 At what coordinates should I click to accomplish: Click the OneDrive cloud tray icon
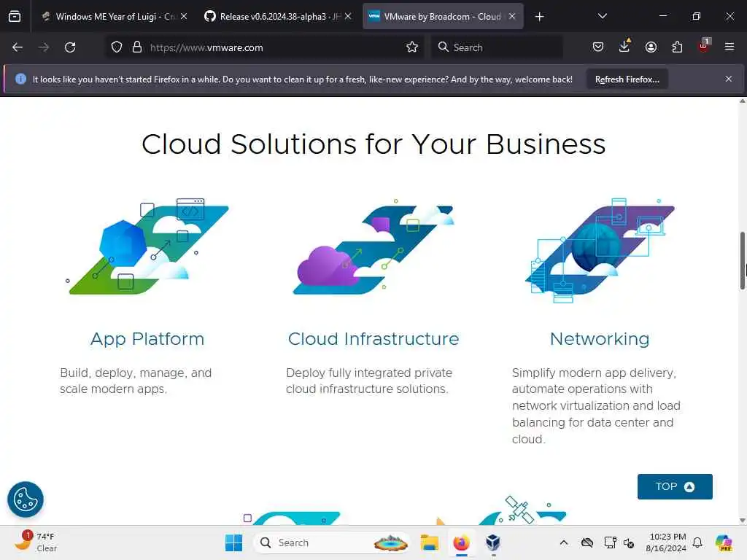coord(587,542)
